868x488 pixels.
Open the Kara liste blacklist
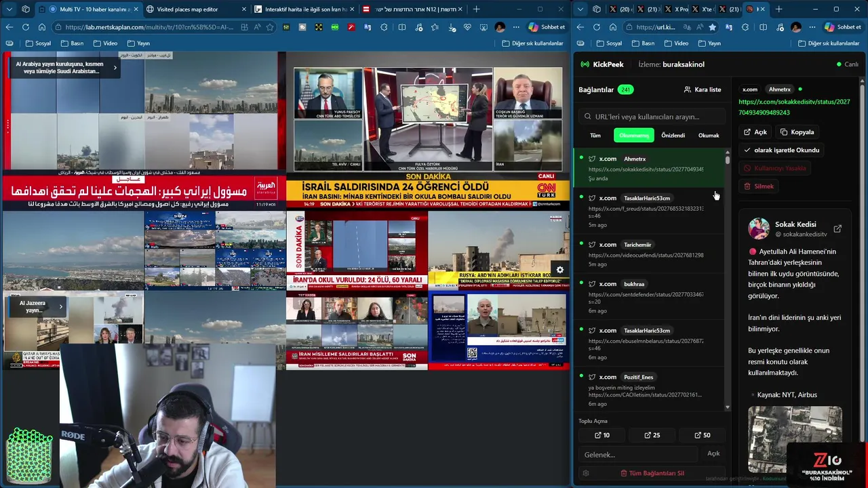[x=703, y=89]
